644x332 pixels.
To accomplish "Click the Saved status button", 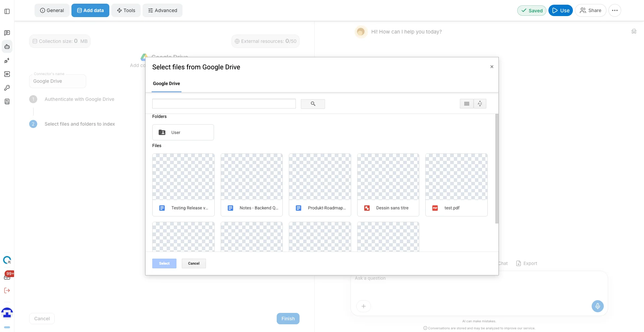I will pyautogui.click(x=532, y=10).
